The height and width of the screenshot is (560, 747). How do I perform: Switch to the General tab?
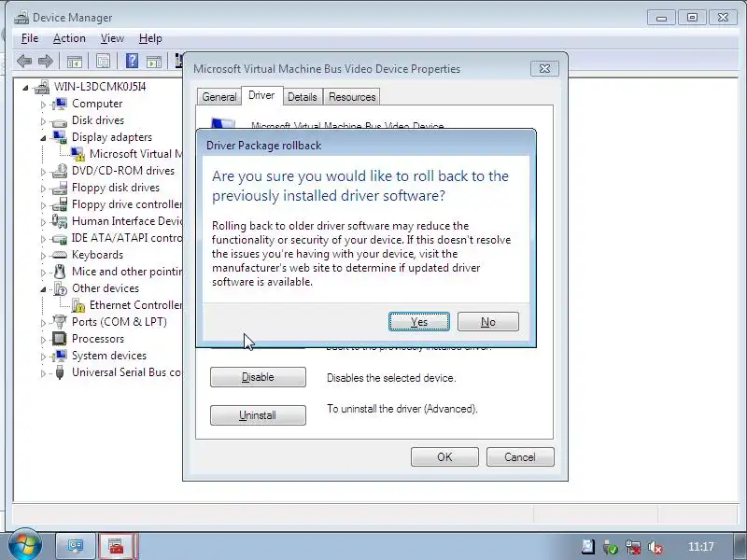tap(219, 97)
